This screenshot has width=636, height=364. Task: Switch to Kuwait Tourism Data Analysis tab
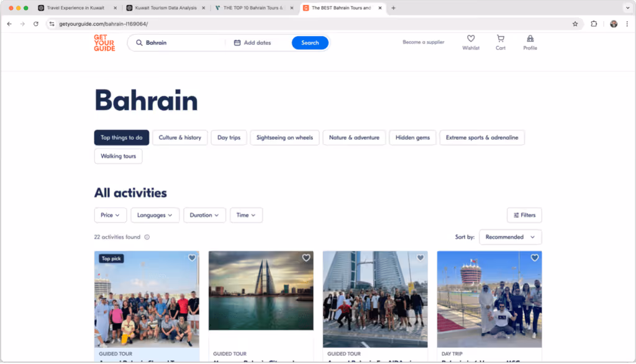point(165,7)
